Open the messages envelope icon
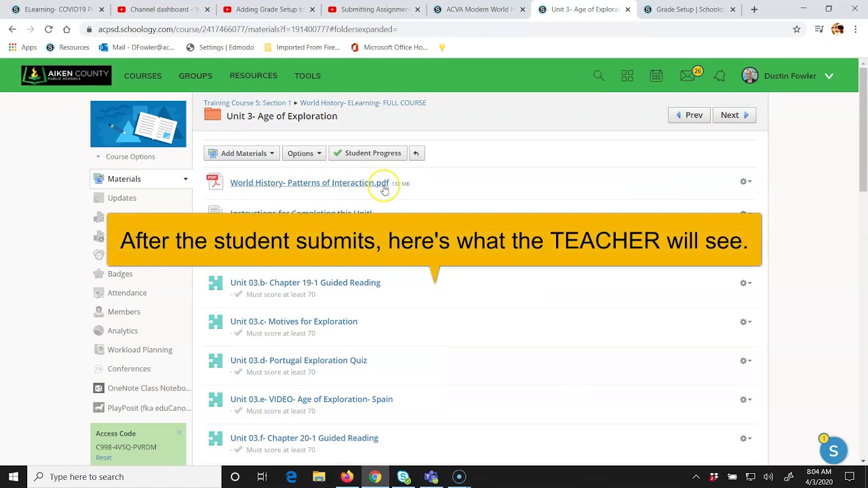 coord(688,76)
